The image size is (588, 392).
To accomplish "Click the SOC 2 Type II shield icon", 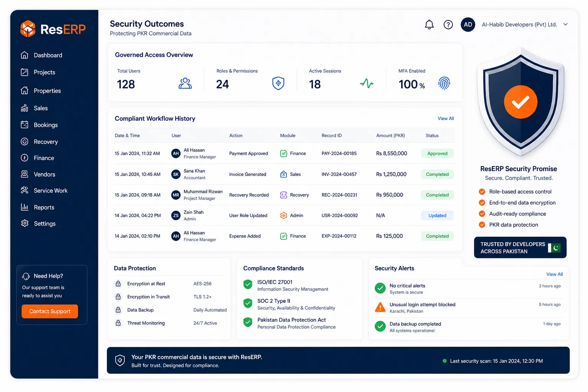I will 248,304.
